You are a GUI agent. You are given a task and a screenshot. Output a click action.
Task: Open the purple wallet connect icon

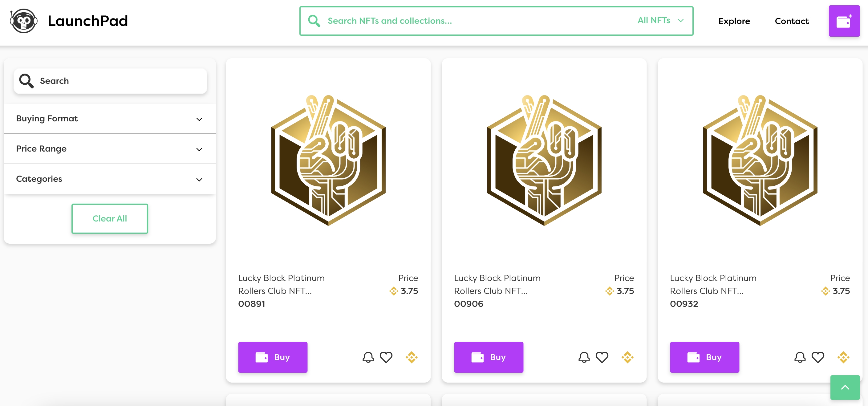click(x=844, y=21)
